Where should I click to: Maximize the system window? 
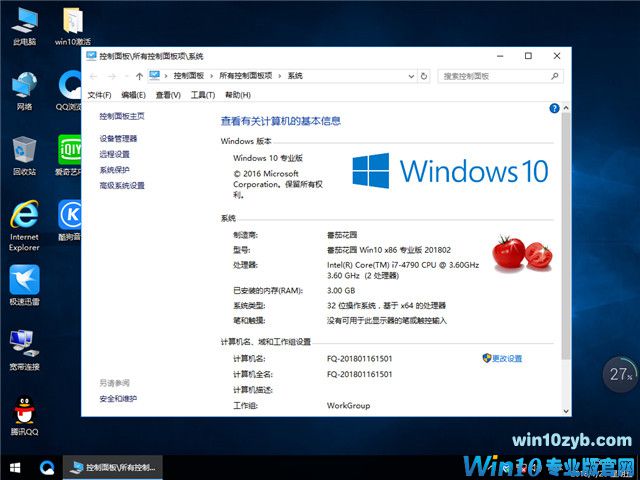coord(528,56)
